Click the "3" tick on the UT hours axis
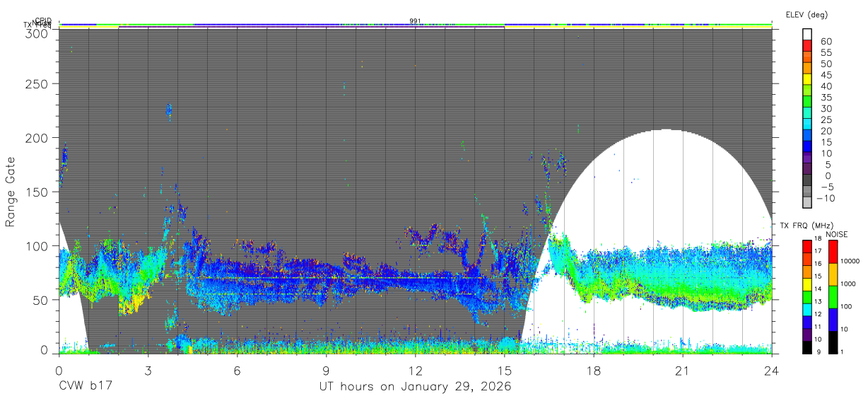Screen dimensions: 868x401 point(148,370)
